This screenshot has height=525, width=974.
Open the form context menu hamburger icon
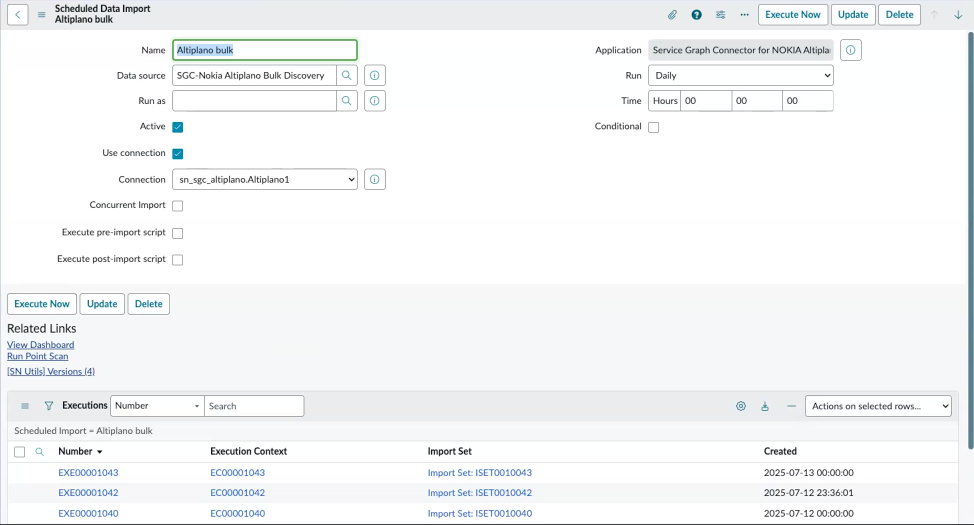point(42,14)
